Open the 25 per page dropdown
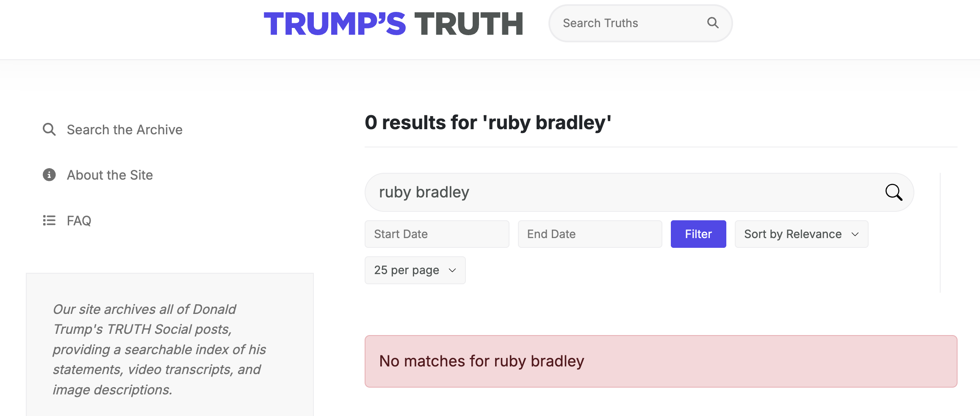Screen dimensions: 980x416 (415, 270)
